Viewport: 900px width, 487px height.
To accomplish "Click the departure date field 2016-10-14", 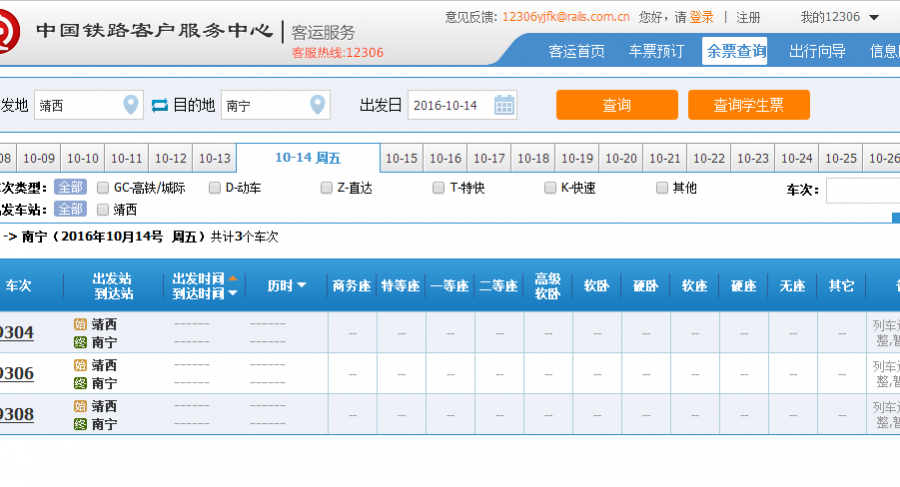I will (462, 105).
